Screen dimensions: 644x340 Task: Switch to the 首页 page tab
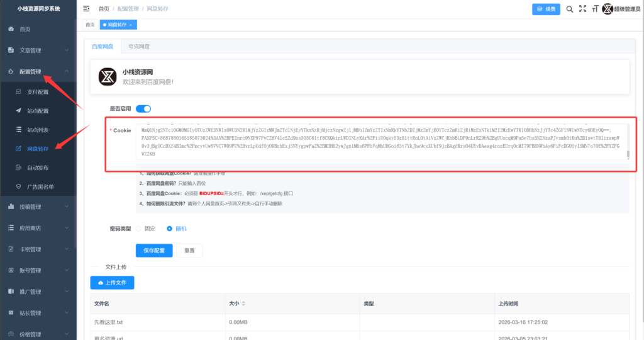[x=90, y=25]
